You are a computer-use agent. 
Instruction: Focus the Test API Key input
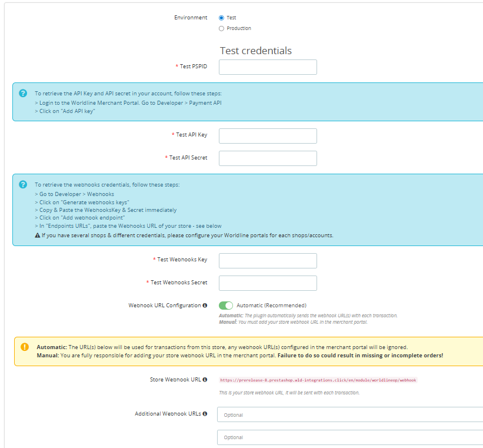267,136
